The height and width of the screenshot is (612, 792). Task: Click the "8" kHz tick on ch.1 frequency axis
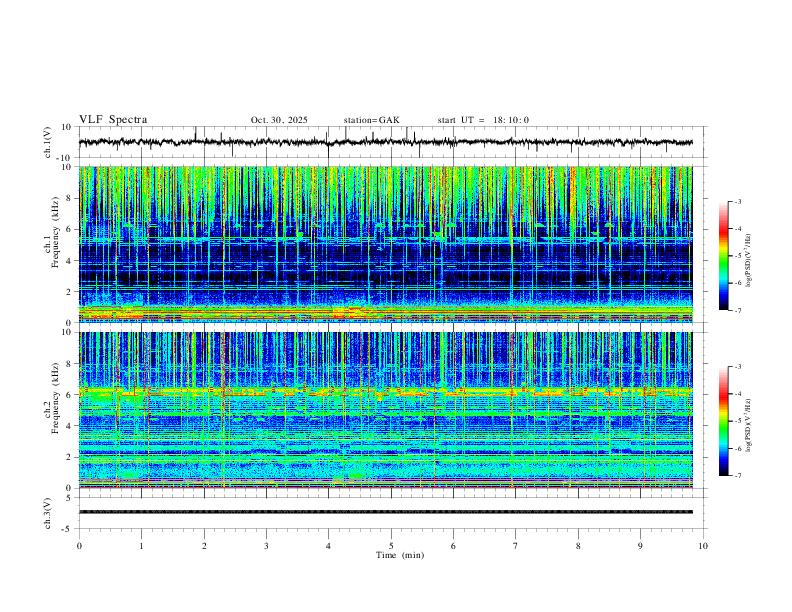pos(69,198)
